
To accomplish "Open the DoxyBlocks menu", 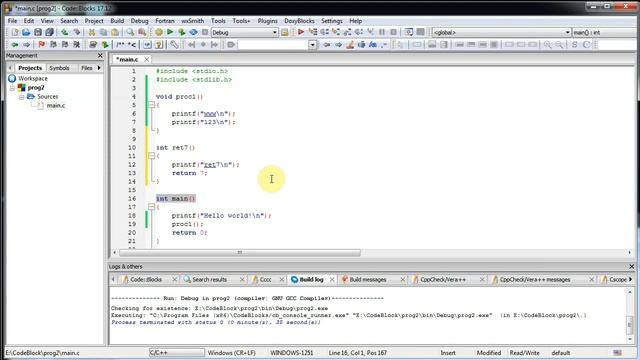I will [x=299, y=21].
